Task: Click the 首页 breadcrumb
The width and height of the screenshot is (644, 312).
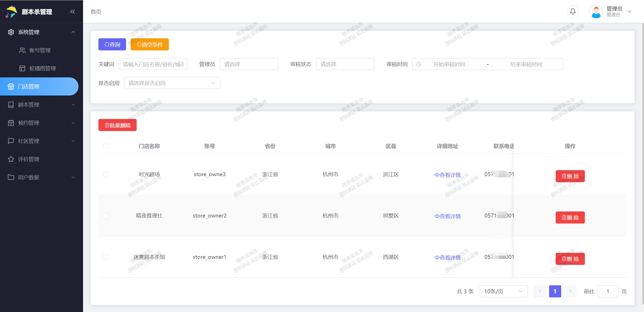Action: [x=96, y=12]
